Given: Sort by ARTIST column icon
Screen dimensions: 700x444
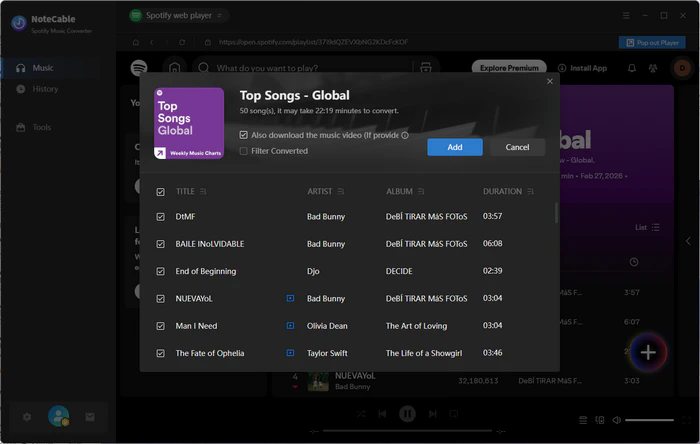Looking at the screenshot, I should [x=341, y=191].
